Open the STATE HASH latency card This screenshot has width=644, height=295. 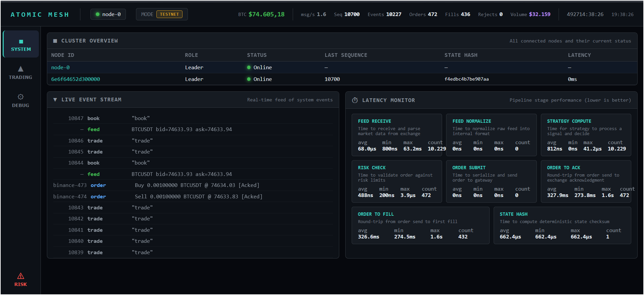click(563, 226)
